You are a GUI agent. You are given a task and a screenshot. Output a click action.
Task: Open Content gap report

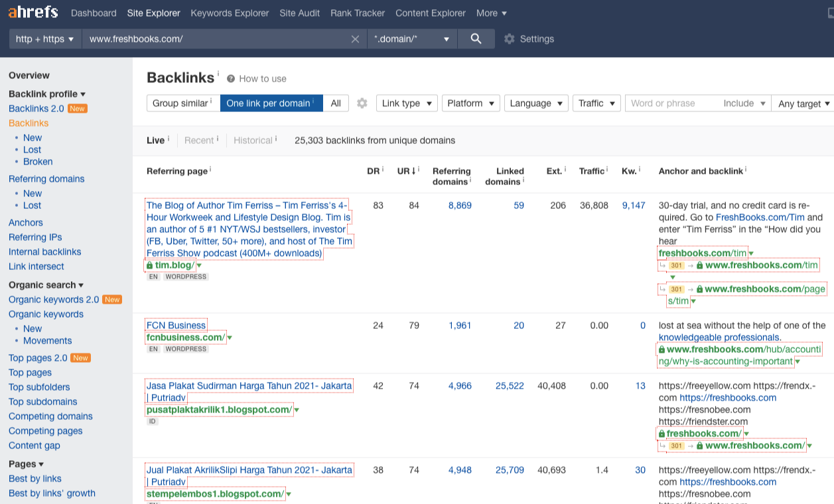(x=35, y=446)
